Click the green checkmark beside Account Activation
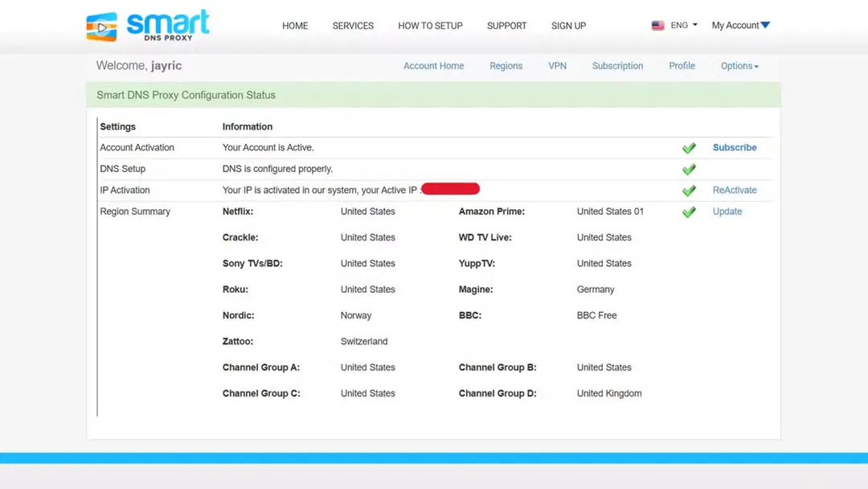868x489 pixels. [689, 147]
